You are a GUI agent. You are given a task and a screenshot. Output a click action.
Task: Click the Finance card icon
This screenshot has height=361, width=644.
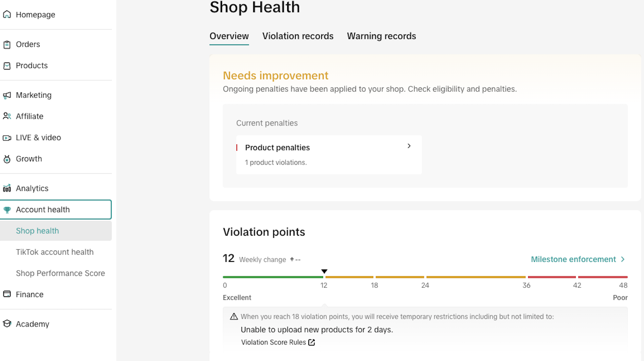coord(7,294)
